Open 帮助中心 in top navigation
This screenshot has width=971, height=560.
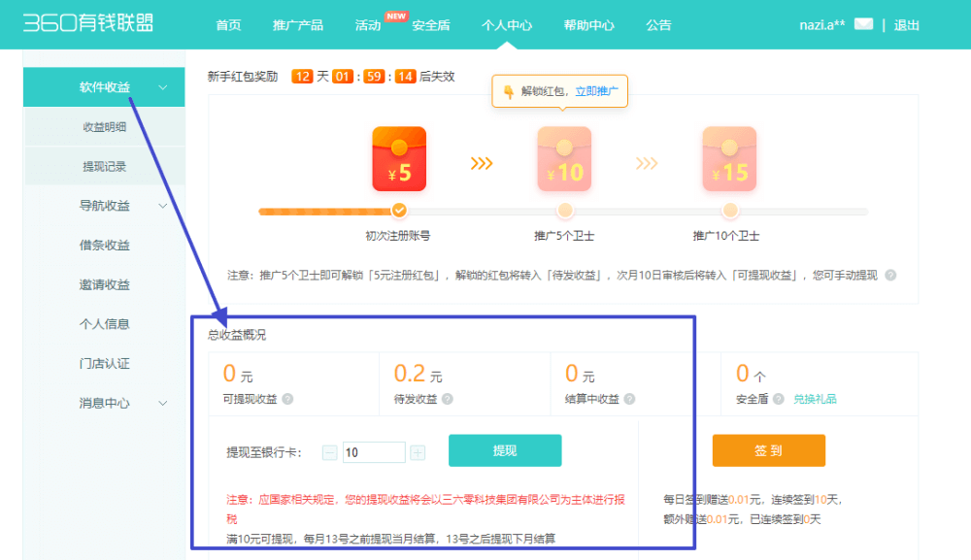coord(589,25)
